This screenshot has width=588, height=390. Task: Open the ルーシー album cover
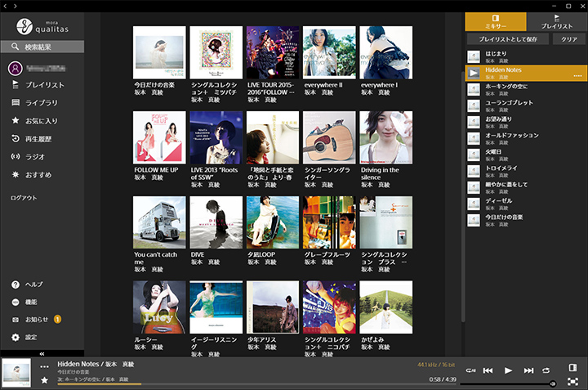[159, 307]
